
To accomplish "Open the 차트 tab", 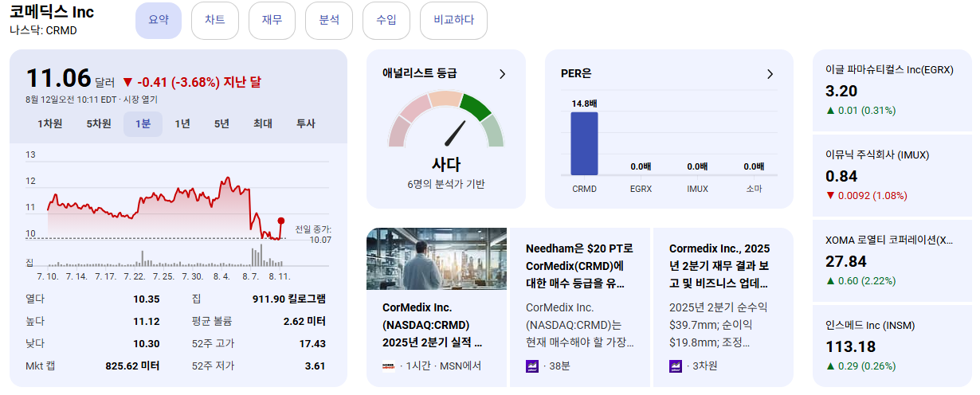I will pos(215,21).
